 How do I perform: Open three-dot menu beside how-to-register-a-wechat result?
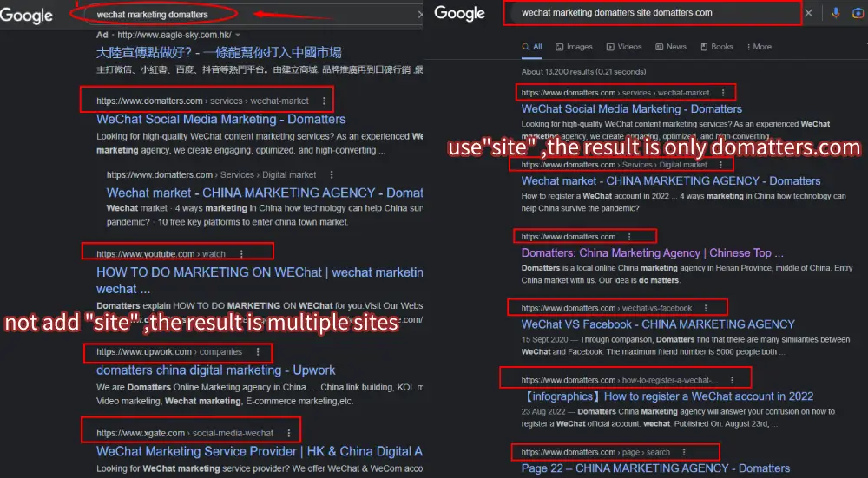pyautogui.click(x=732, y=380)
